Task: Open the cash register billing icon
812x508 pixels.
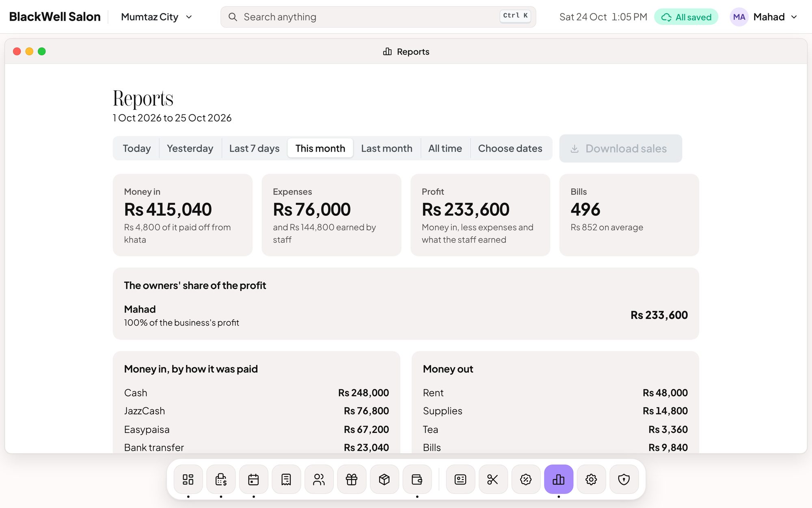Action: click(x=221, y=479)
